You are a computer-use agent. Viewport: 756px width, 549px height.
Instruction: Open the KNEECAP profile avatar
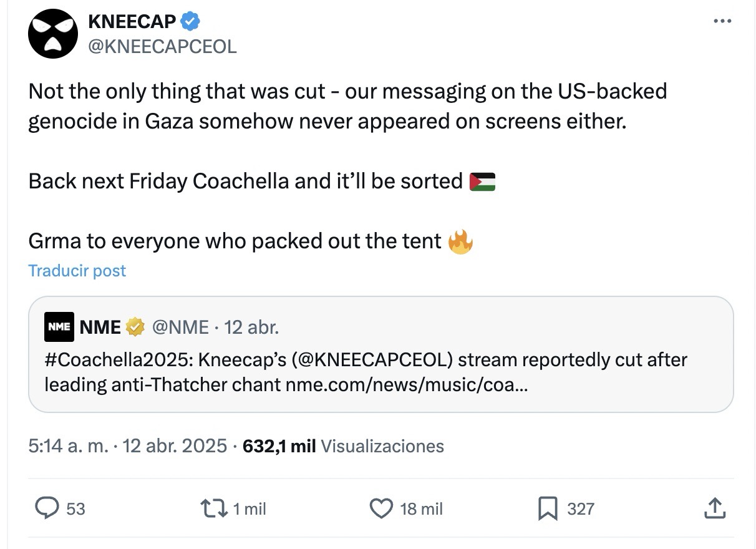(52, 34)
